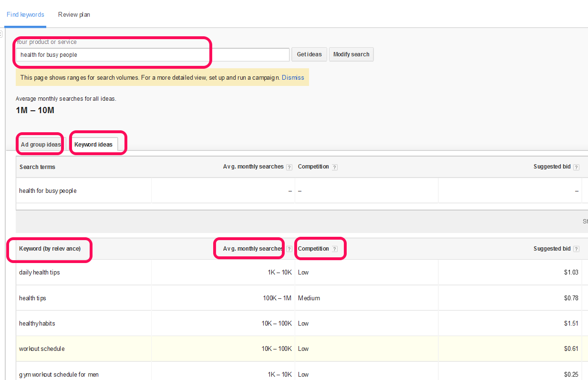Image resolution: width=588 pixels, height=380 pixels.
Task: Switch to the Review plan tab
Action: click(x=74, y=14)
